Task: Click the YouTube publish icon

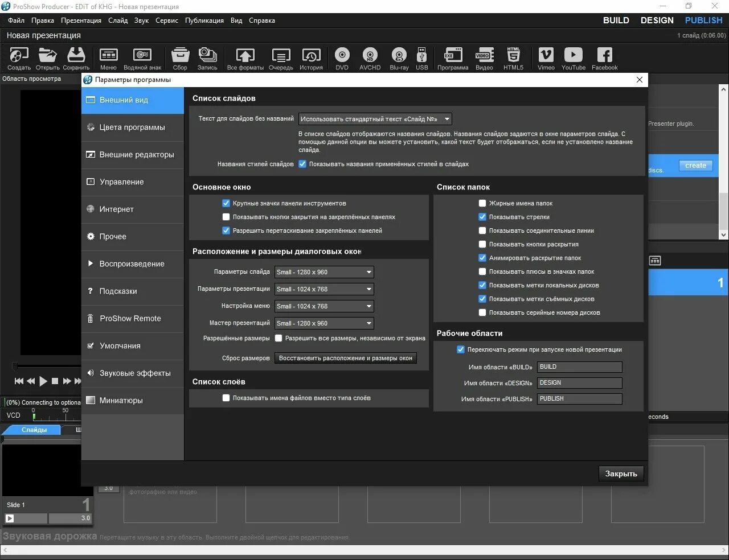Action: [x=574, y=59]
